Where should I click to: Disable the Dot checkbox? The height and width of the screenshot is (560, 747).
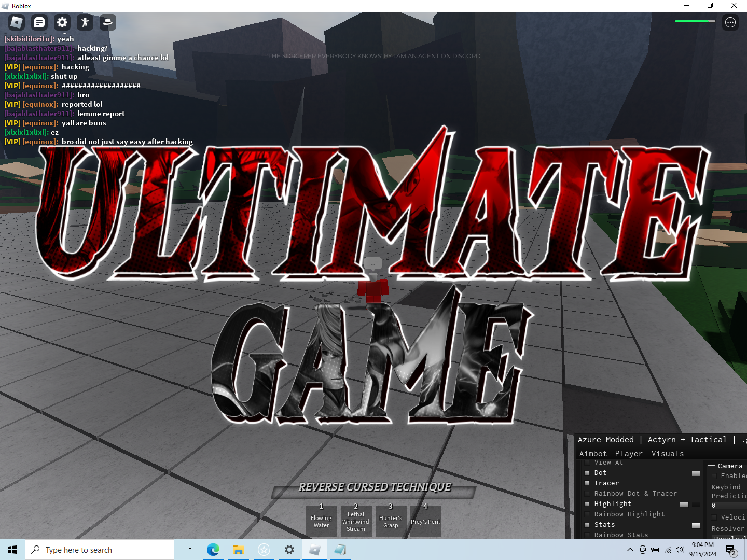point(587,473)
